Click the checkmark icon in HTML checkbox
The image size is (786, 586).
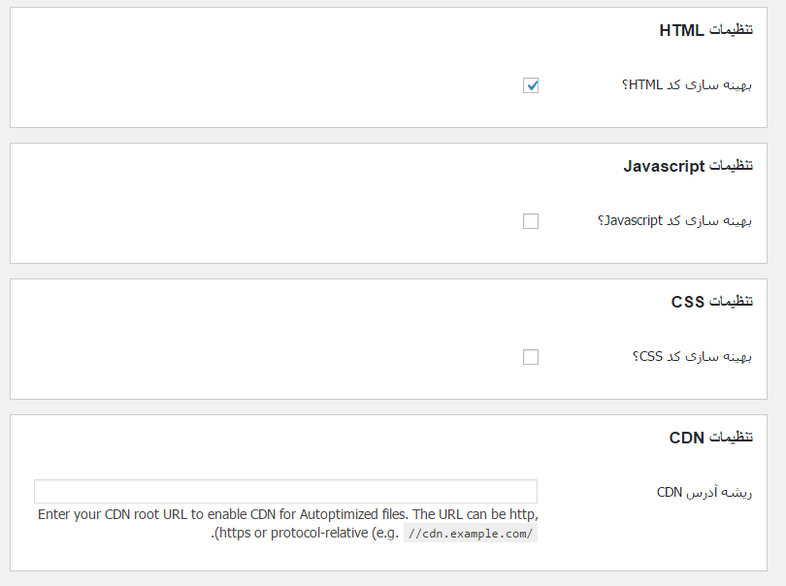point(532,86)
